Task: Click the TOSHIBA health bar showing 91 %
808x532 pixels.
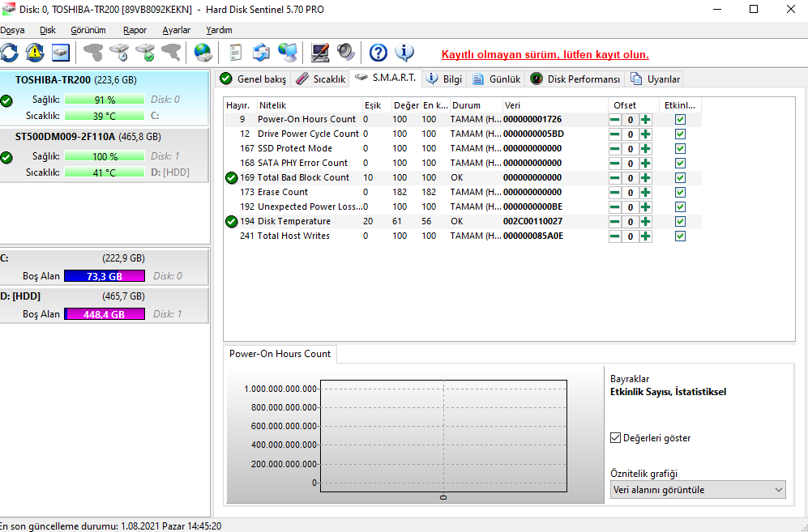Action: [105, 100]
